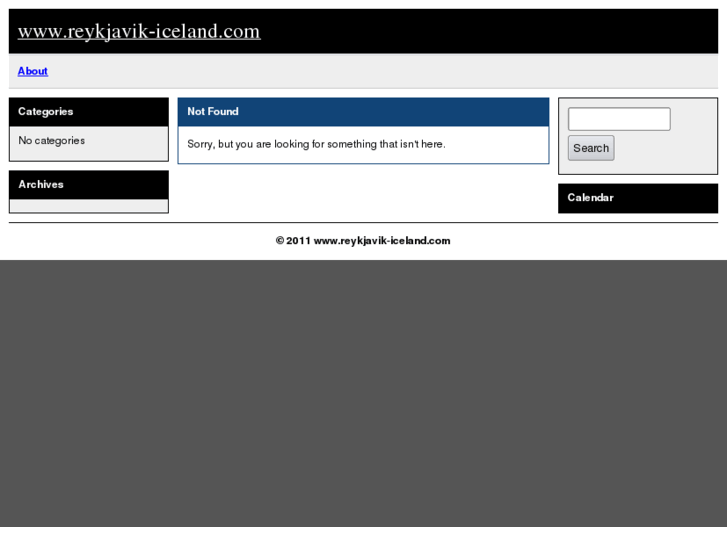The width and height of the screenshot is (727, 545).
Task: Click the Search button
Action: pos(591,148)
